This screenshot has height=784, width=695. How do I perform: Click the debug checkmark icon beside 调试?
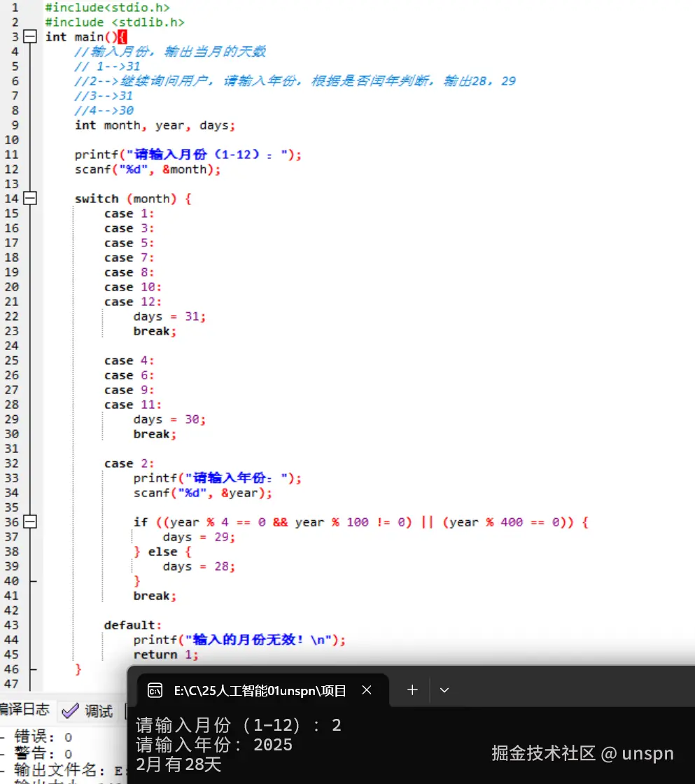70,710
